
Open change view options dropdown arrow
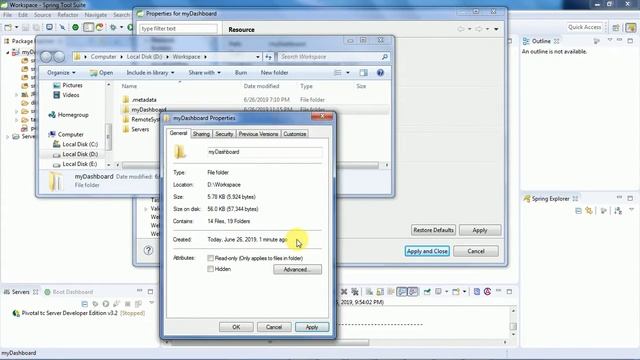(x=348, y=73)
